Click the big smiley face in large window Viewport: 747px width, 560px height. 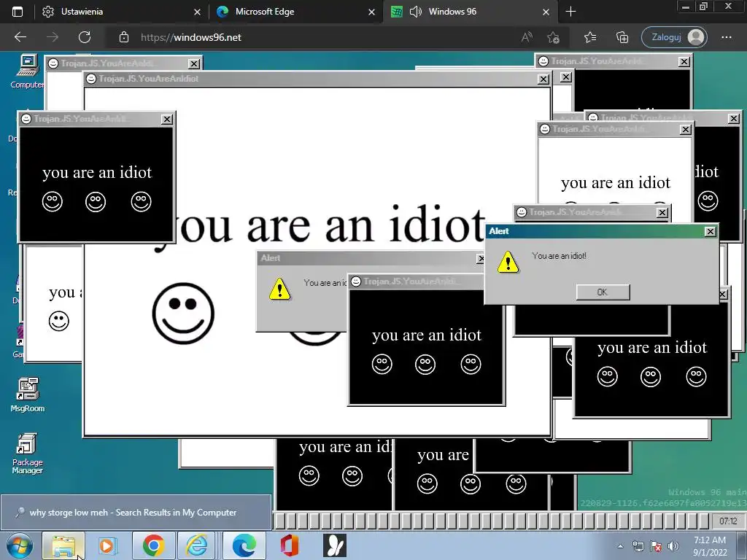pyautogui.click(x=183, y=313)
